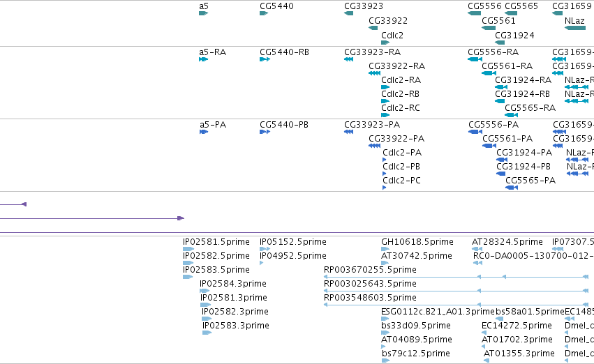Open the CG31924-PB protein label

click(524, 167)
